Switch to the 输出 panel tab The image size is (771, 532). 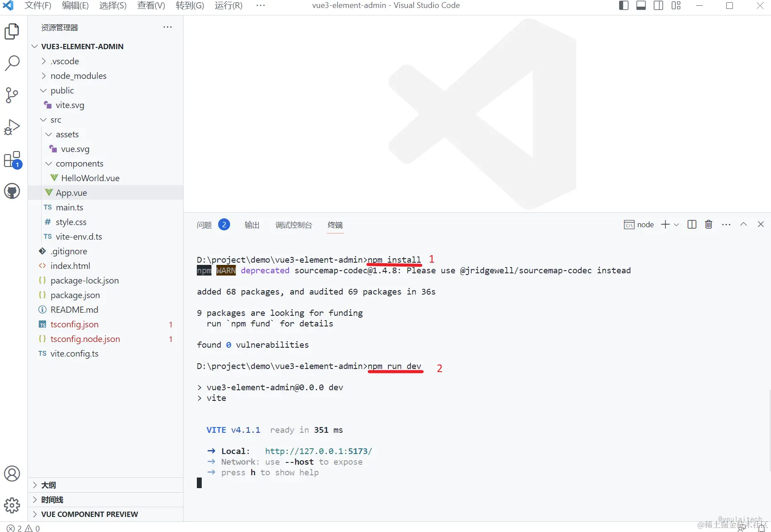pos(252,225)
